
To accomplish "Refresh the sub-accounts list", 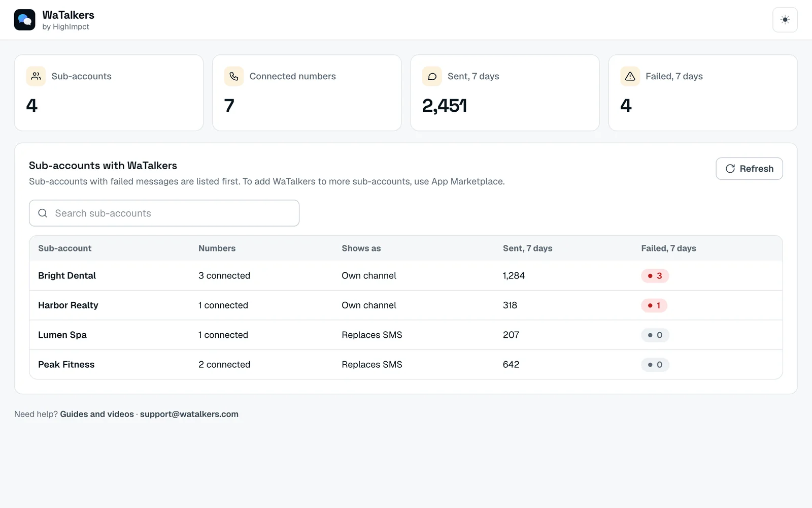I will coord(749,169).
